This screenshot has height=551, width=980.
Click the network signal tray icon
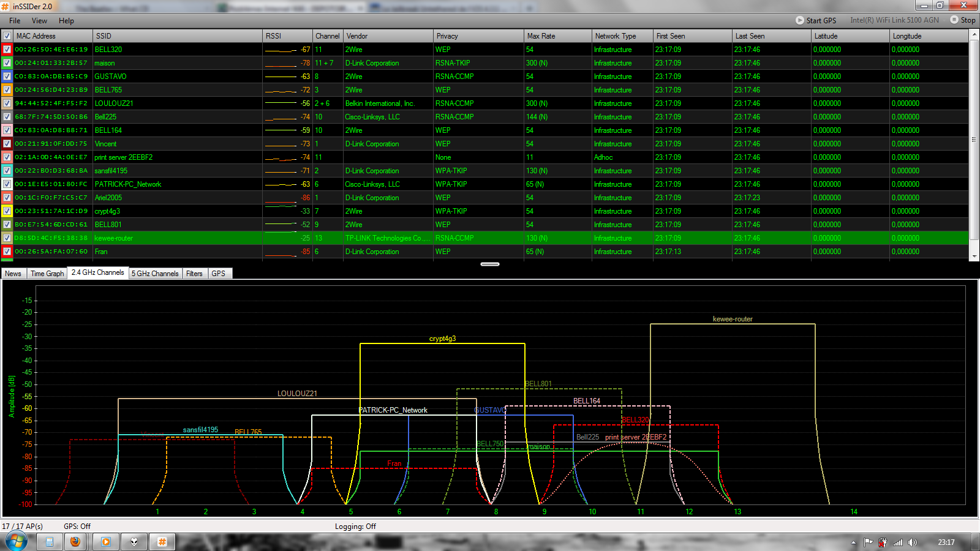(898, 542)
